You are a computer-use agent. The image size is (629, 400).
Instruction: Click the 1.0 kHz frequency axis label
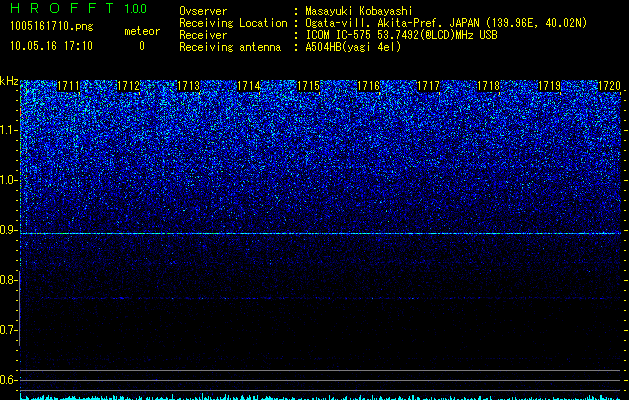pos(8,180)
